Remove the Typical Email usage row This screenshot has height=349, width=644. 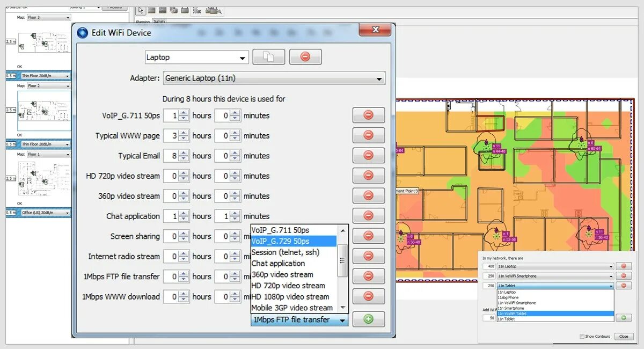click(x=369, y=155)
